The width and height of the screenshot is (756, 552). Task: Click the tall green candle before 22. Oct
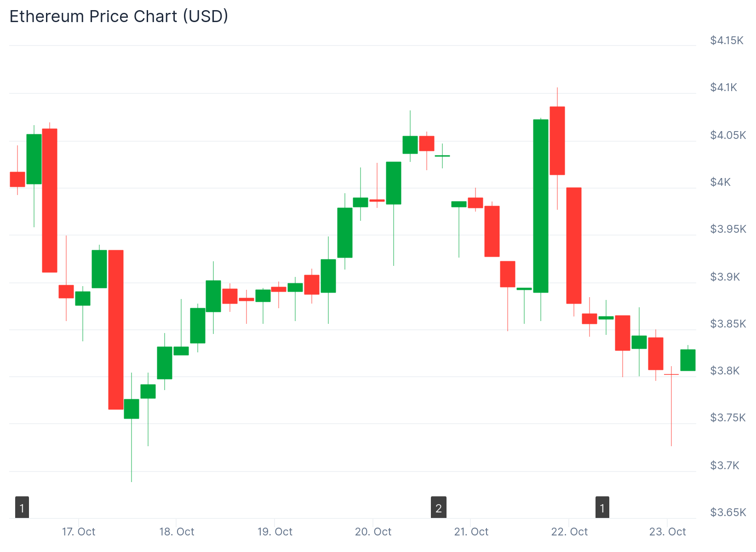(541, 206)
